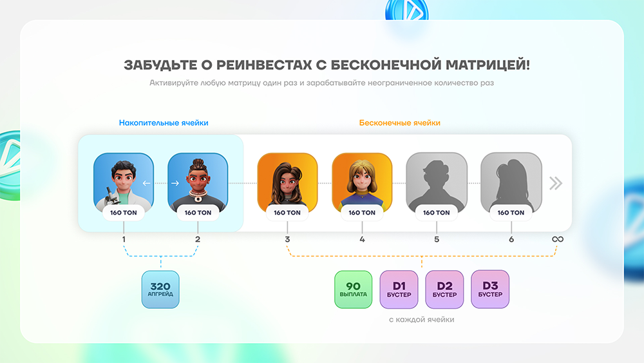Click the D2 БУСТЕР badge
Screen dimensions: 644x363
(444, 289)
